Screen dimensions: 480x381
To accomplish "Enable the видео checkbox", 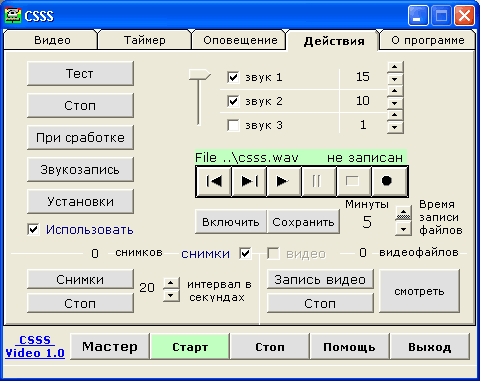I will coord(273,253).
